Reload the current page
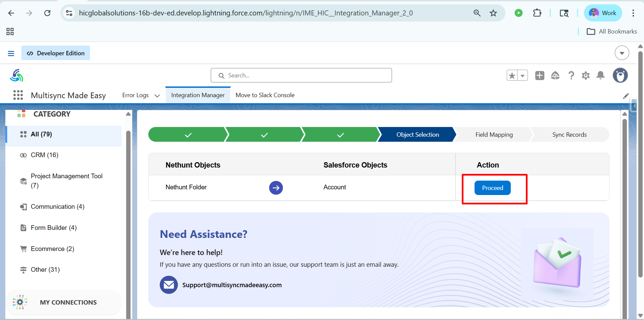The image size is (644, 320). click(47, 13)
